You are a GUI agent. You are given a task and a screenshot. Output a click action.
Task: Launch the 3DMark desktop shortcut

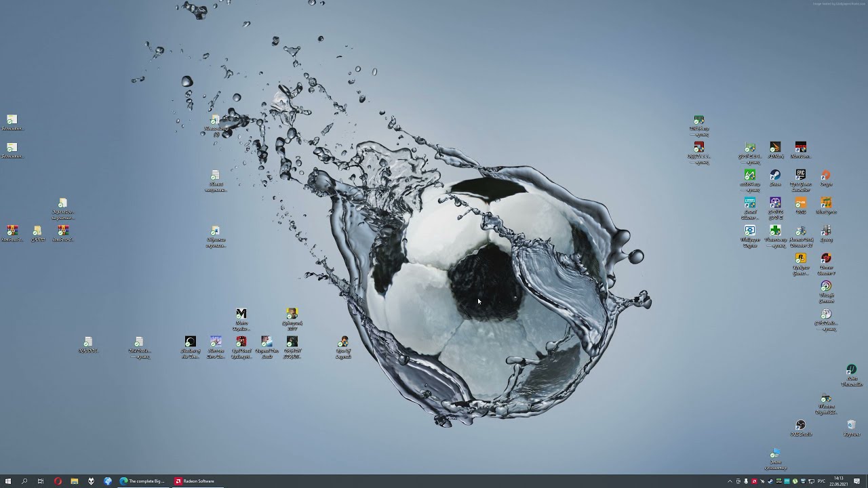point(775,150)
